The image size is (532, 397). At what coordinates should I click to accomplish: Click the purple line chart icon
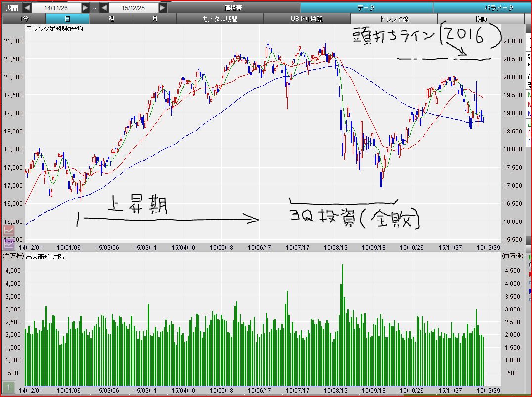9,243
